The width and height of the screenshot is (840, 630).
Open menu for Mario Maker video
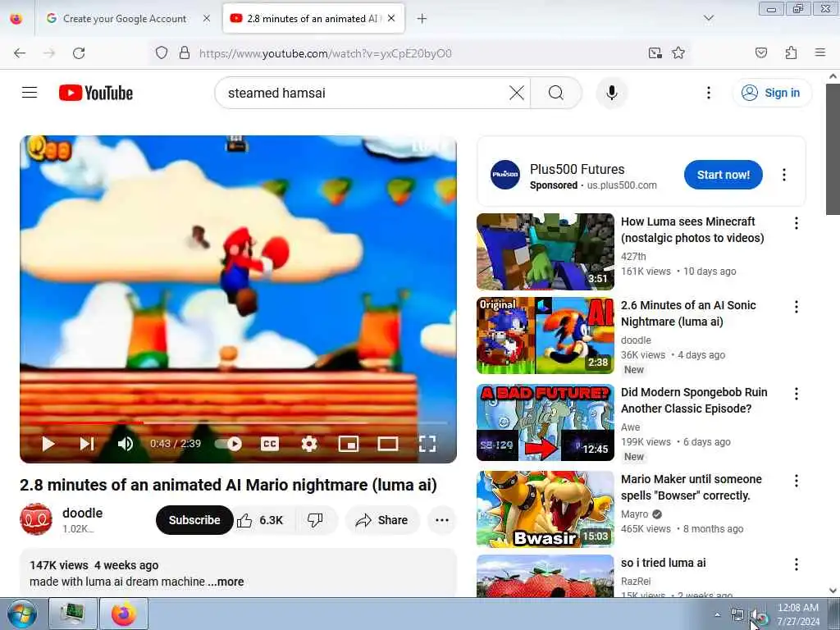(796, 481)
